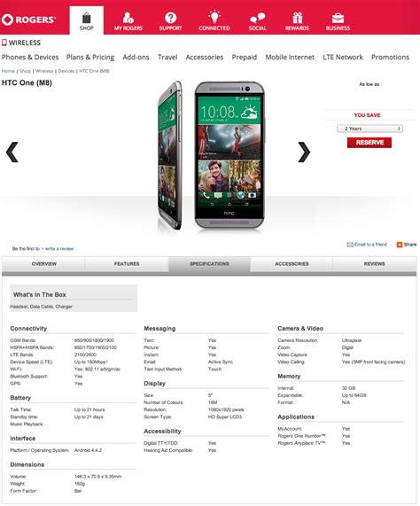Click the Support question mark icon

pyautogui.click(x=170, y=18)
